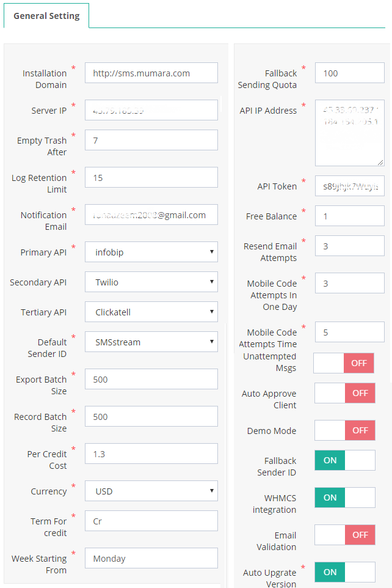Enable the Auto Approve Client switch
Viewport: 392px width, 588px height.
pos(344,393)
